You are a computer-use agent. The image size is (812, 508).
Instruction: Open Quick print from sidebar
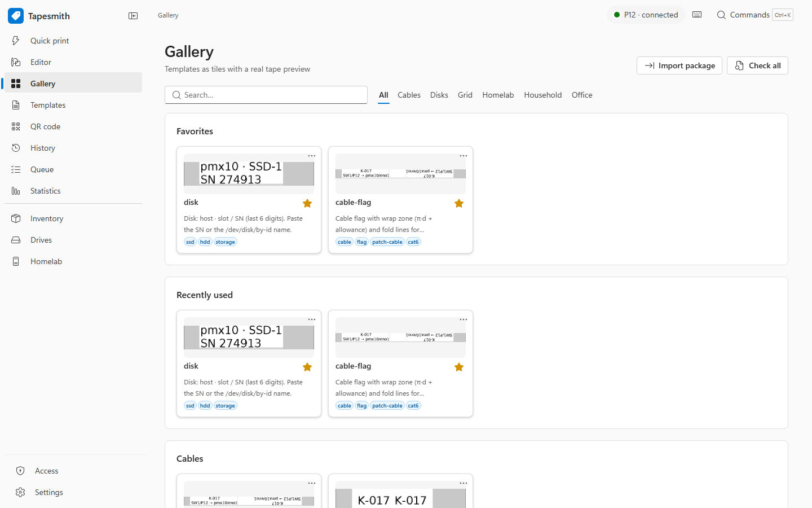73,41
